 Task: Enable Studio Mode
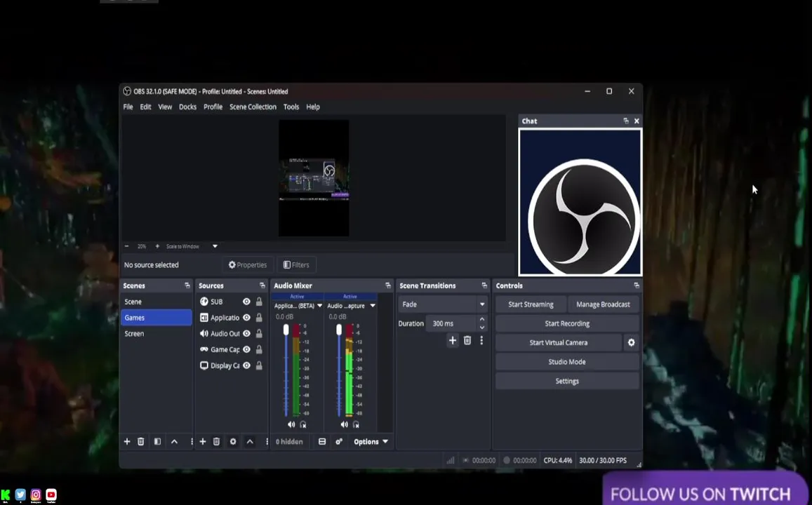(x=567, y=362)
